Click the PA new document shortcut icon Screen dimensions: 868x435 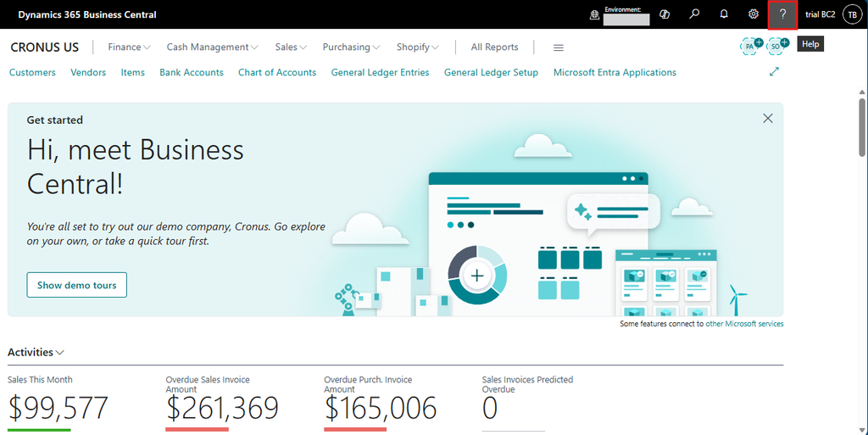[751, 46]
